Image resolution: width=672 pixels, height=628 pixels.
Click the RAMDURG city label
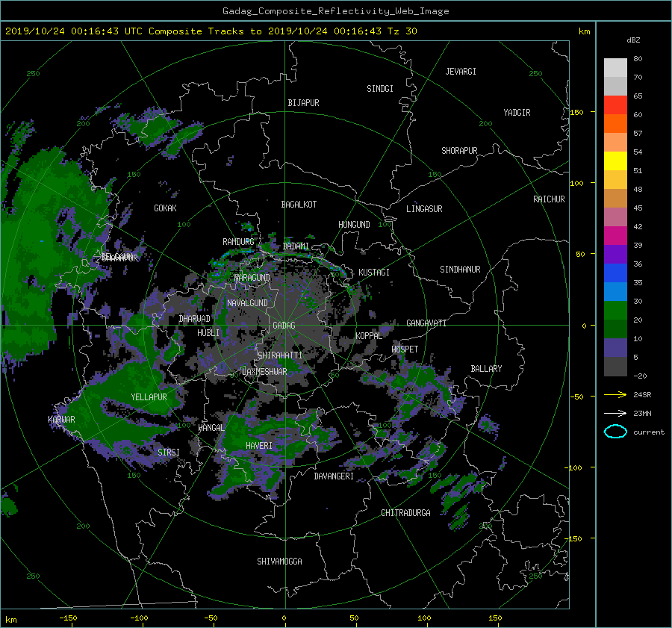(x=238, y=242)
